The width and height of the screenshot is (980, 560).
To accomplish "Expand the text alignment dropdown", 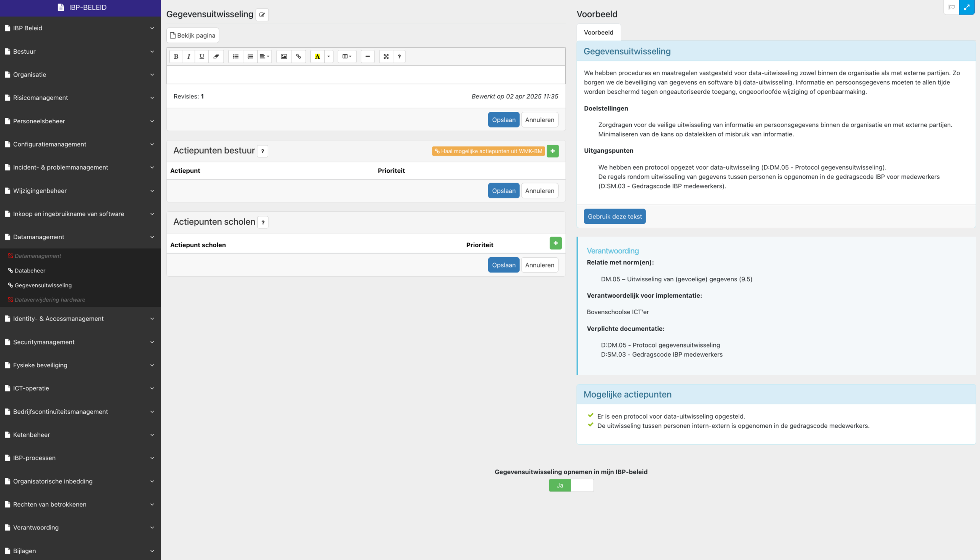I will tap(264, 57).
